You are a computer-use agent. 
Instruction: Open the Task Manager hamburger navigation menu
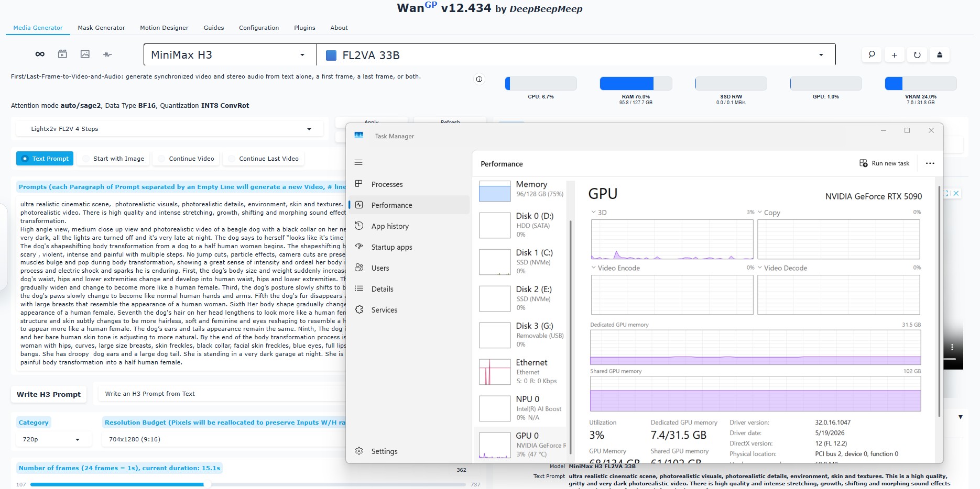click(x=358, y=162)
